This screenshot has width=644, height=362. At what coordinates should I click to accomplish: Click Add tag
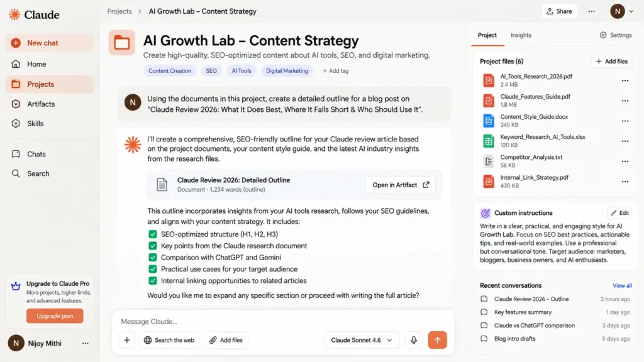tap(336, 71)
